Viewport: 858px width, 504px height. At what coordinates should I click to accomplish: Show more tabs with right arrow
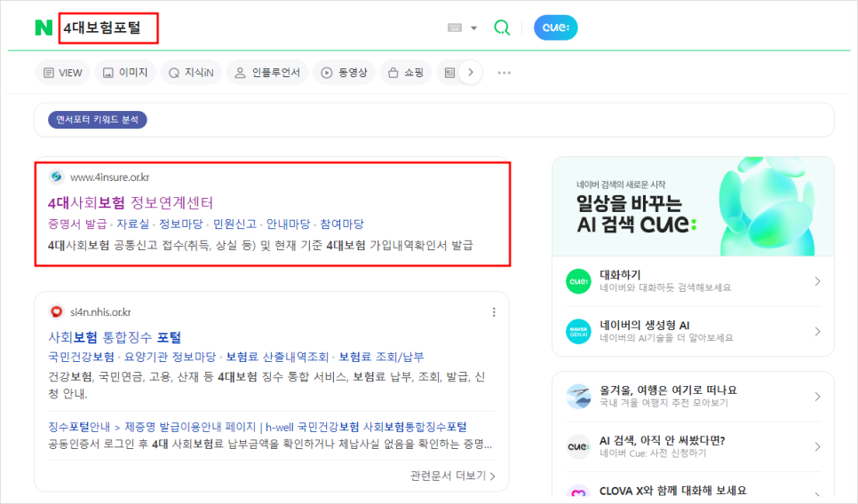(x=471, y=72)
